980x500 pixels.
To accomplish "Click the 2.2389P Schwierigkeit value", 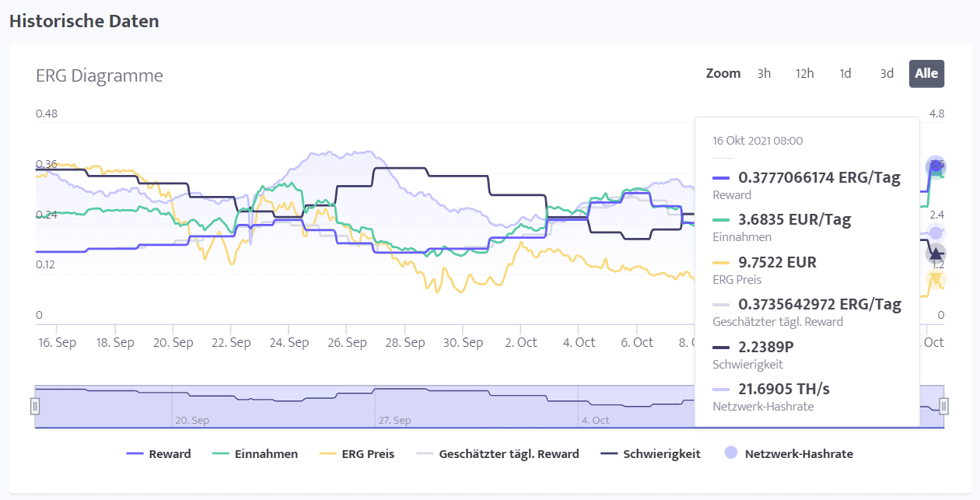I will point(765,346).
